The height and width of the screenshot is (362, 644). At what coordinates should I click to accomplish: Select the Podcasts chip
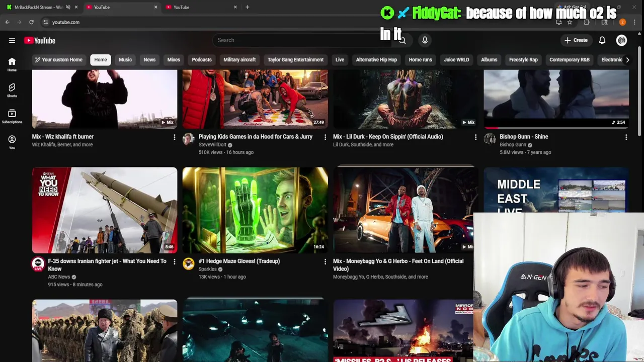pos(202,60)
